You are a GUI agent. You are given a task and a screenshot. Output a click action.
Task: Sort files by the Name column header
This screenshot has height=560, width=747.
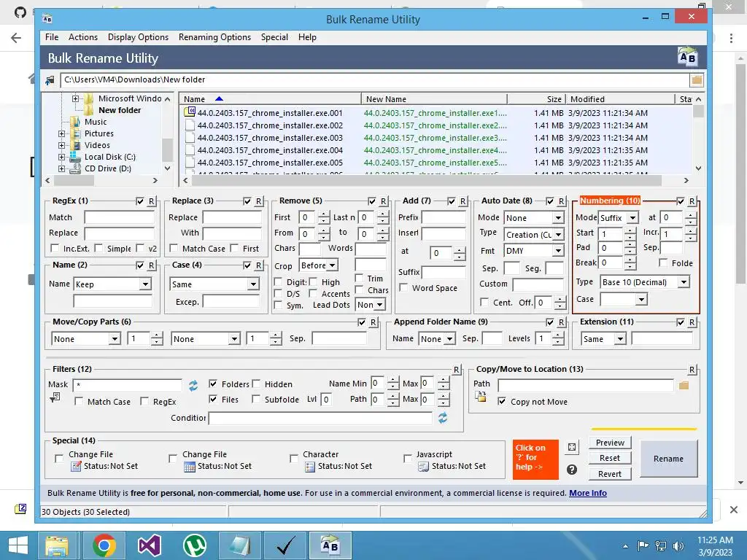270,99
